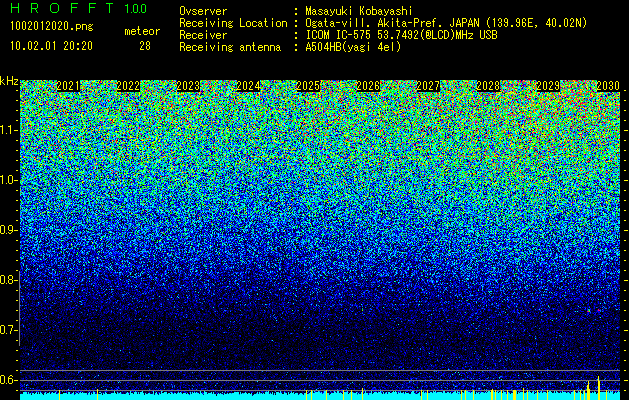Click the 0.8 frequency axis label
Image resolution: width=629 pixels, height=400 pixels.
9,280
